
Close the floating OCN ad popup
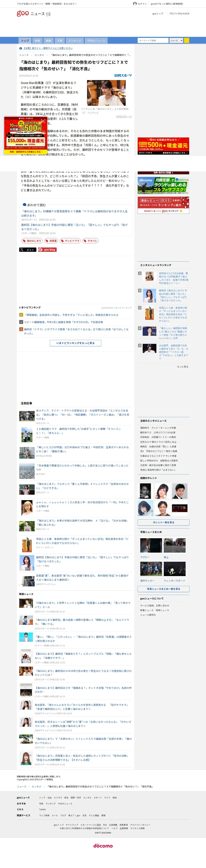click(x=43, y=121)
